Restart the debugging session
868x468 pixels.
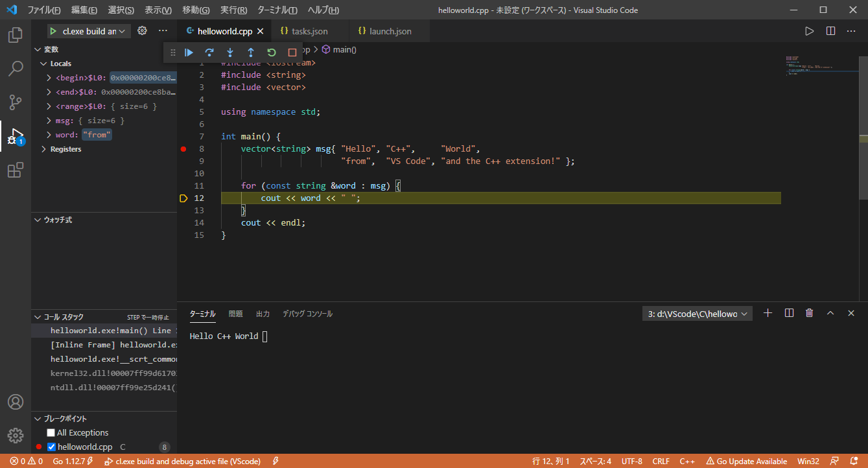click(x=271, y=52)
